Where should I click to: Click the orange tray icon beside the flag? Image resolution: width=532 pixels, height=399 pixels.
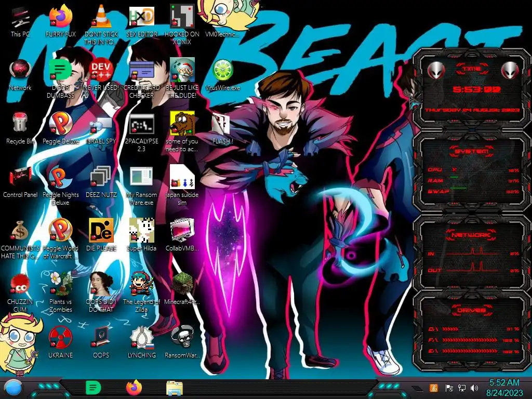434,388
